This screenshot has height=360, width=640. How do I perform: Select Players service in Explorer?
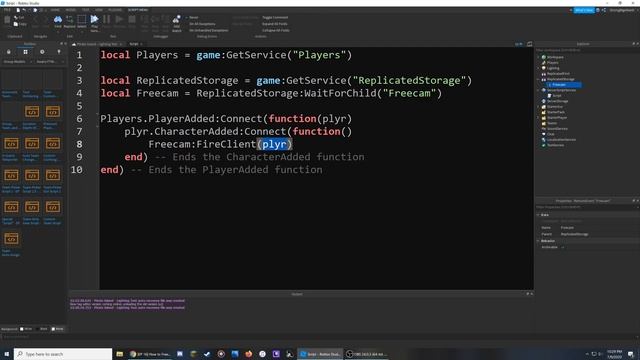click(553, 62)
